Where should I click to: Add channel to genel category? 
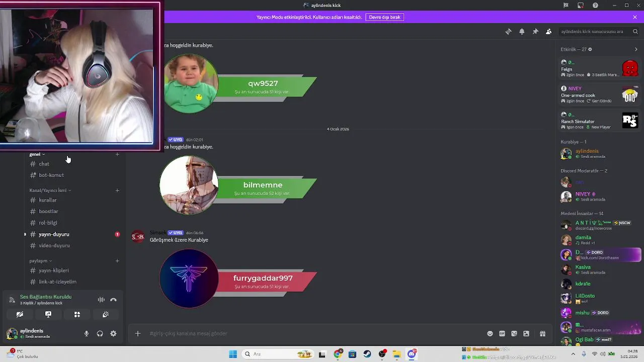click(117, 154)
